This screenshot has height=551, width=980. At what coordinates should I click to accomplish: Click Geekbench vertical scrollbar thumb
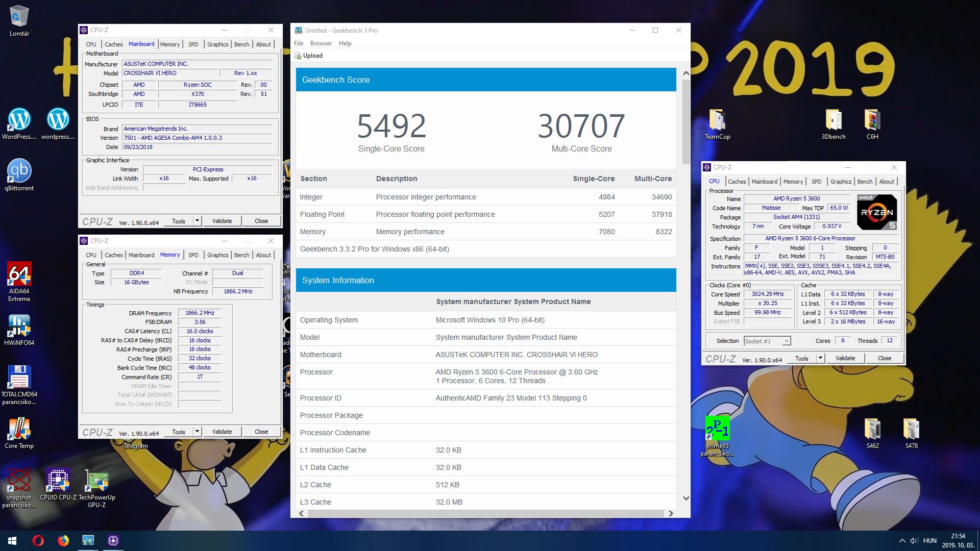(x=686, y=121)
